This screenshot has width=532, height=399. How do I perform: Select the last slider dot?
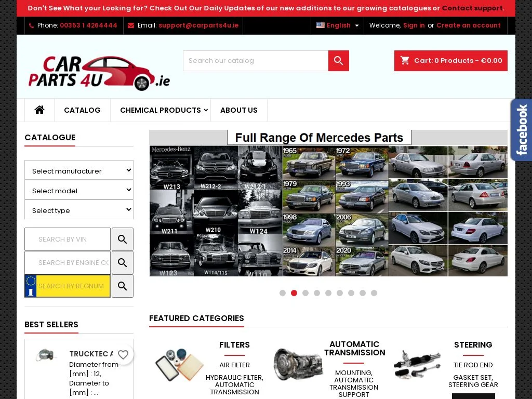click(374, 293)
